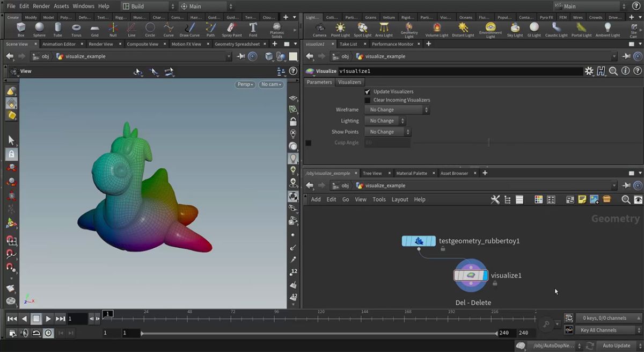Switch to the Visualizers tab

point(349,82)
